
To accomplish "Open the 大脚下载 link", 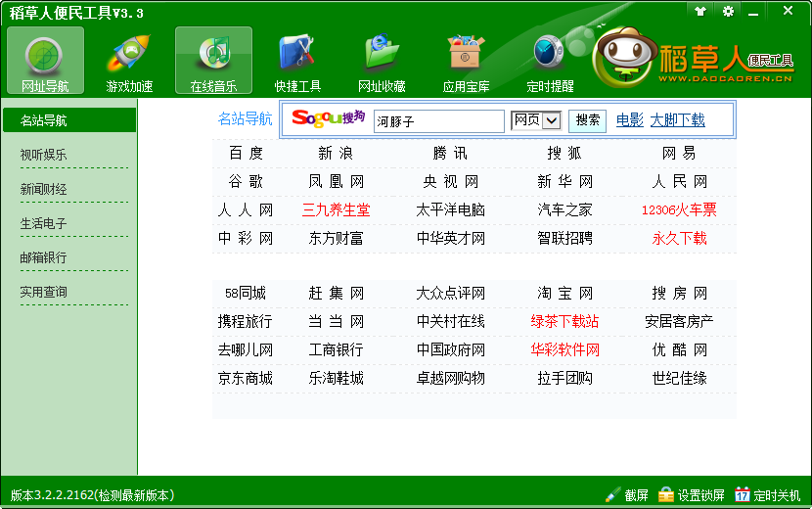I will click(677, 120).
